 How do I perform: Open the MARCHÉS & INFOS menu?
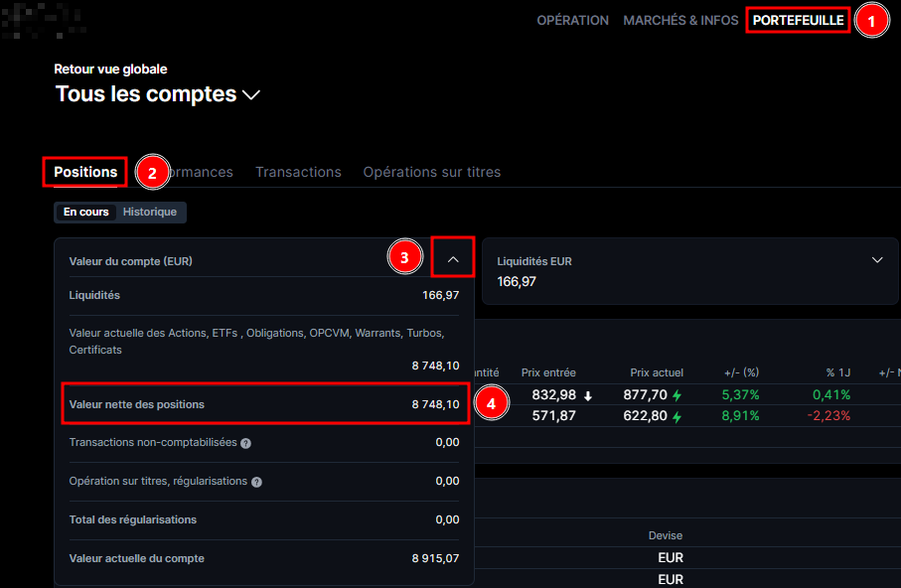(x=680, y=20)
